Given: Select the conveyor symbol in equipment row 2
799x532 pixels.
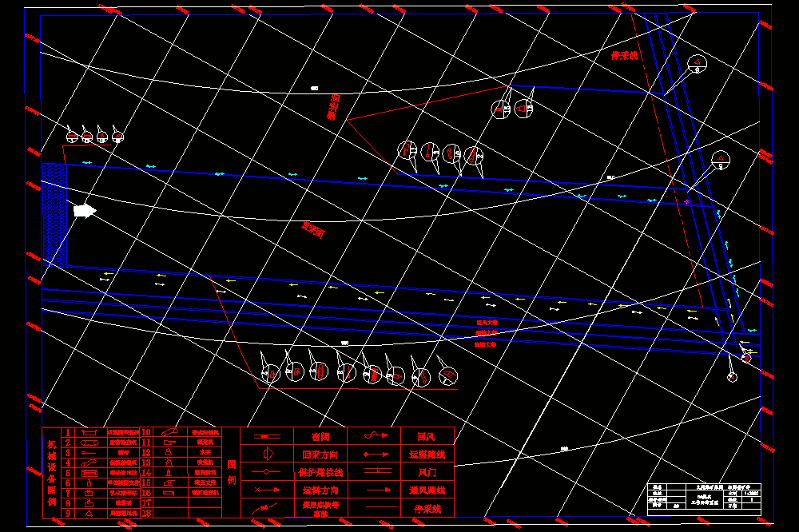Looking at the screenshot, I should coord(89,443).
